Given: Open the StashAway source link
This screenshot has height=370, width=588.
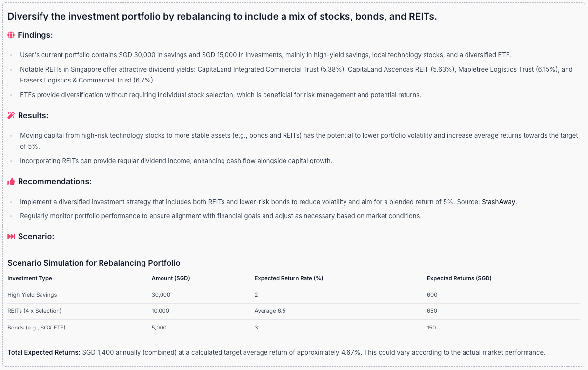Looking at the screenshot, I should point(498,202).
